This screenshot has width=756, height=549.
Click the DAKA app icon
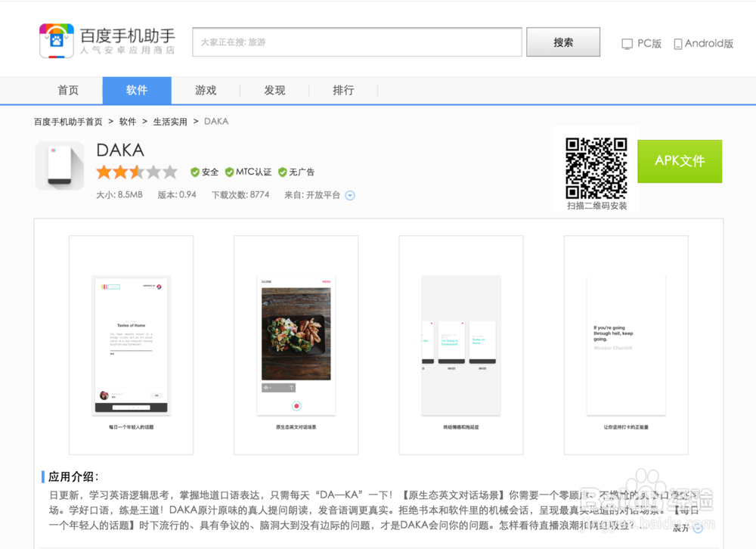[x=59, y=166]
